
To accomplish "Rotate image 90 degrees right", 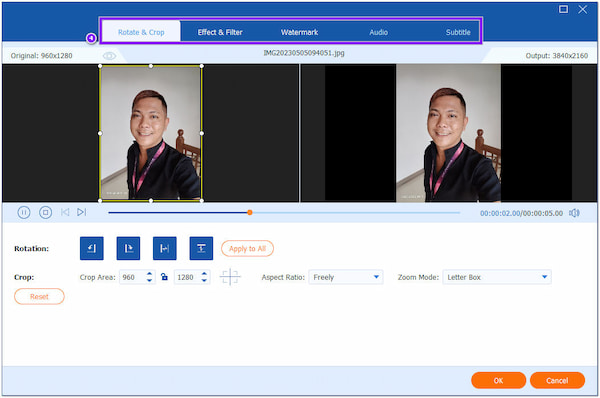I will click(x=128, y=248).
